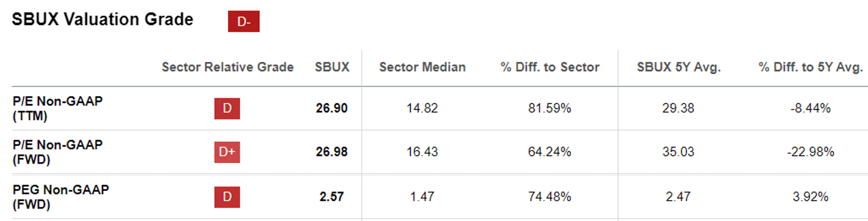Click the % Diff. to 5Y Avg. header
The height and width of the screenshot is (221, 868).
point(811,67)
